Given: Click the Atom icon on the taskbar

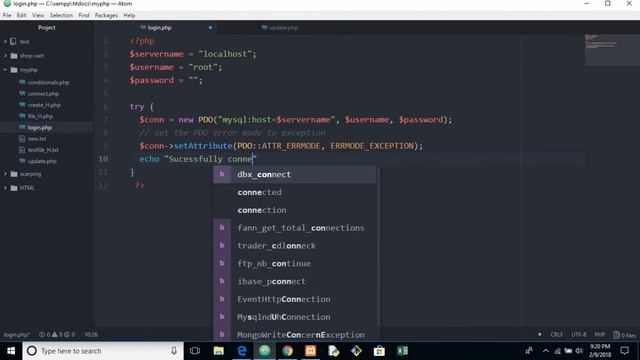Looking at the screenshot, I should (x=264, y=351).
